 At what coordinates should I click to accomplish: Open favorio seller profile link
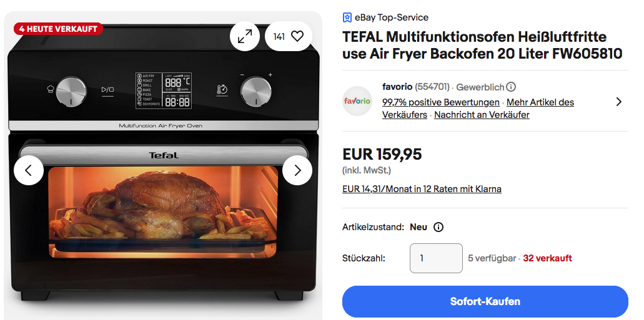(x=397, y=87)
